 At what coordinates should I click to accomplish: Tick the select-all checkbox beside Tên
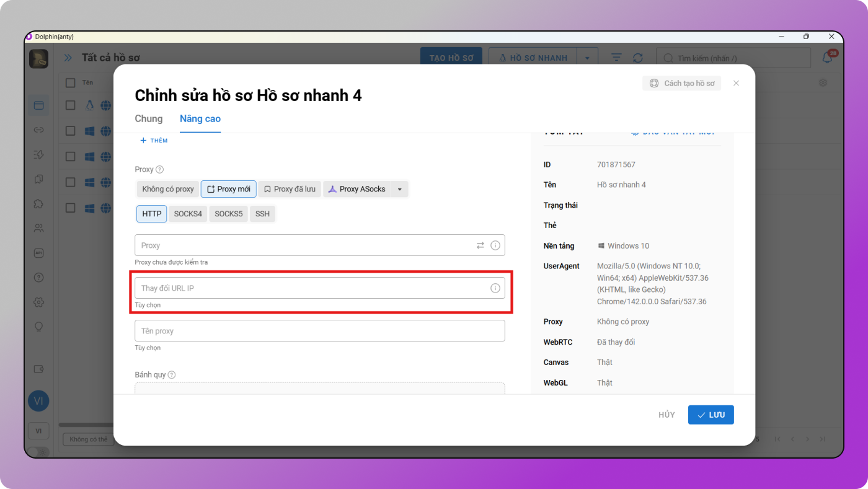point(71,82)
